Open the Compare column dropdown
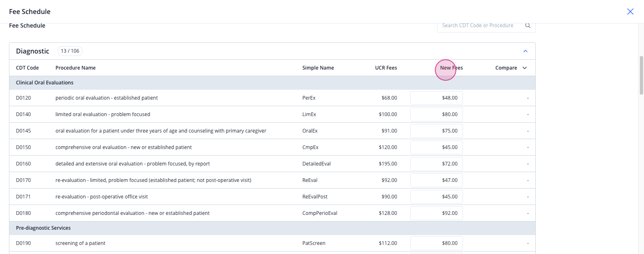 point(525,68)
